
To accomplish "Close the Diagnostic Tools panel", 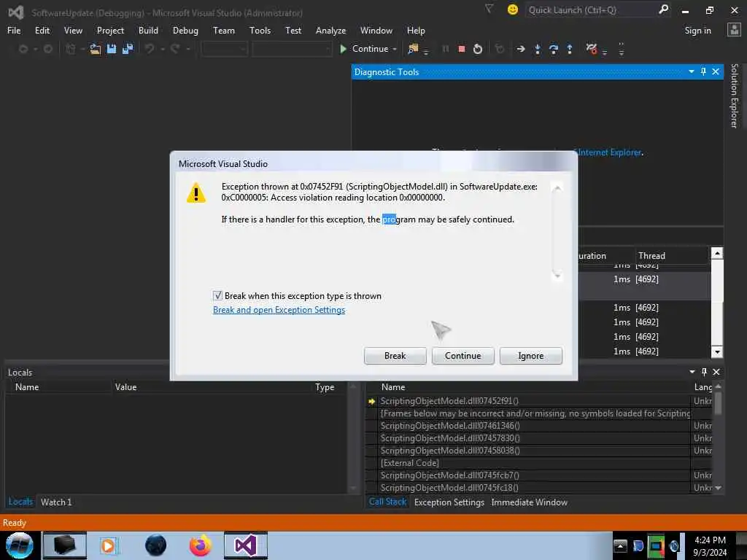I will click(x=716, y=71).
